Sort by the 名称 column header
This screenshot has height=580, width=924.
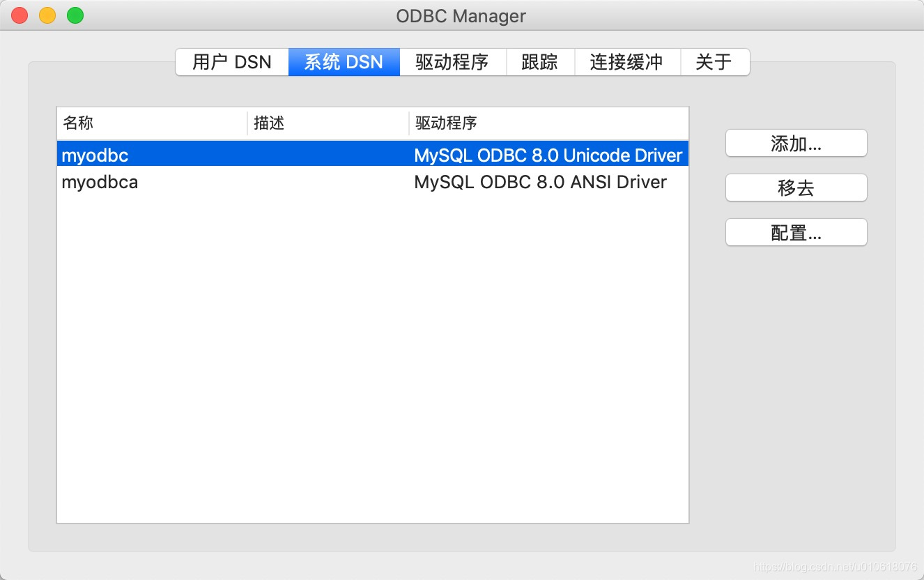click(x=152, y=123)
